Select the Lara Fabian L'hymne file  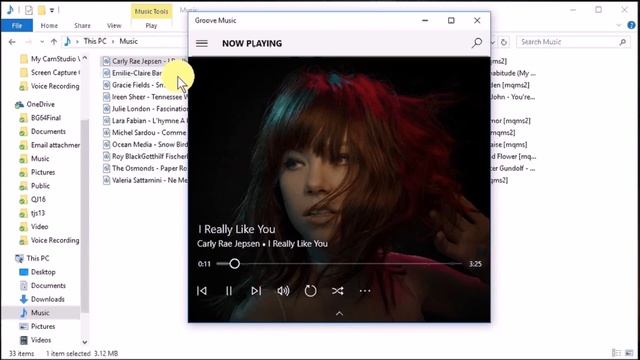pyautogui.click(x=145, y=120)
